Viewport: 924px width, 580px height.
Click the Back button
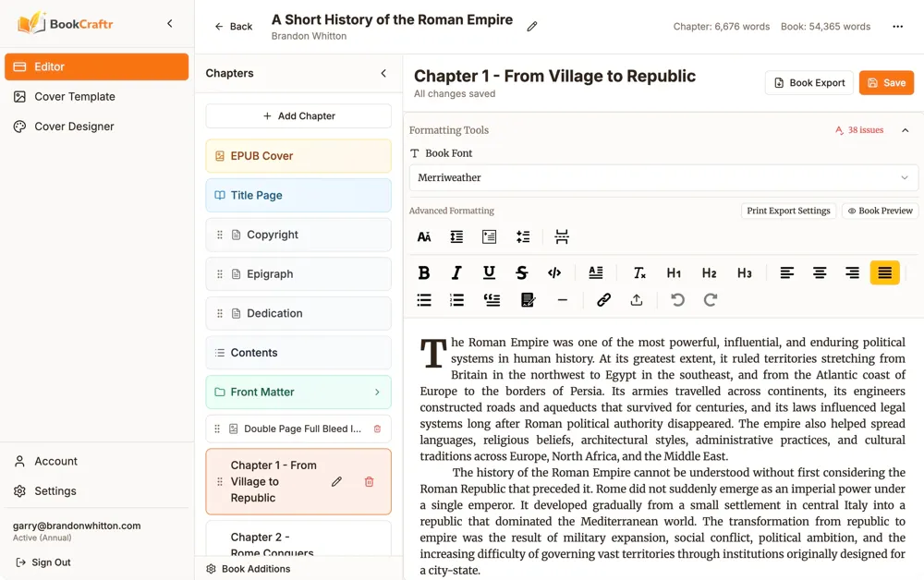[234, 27]
